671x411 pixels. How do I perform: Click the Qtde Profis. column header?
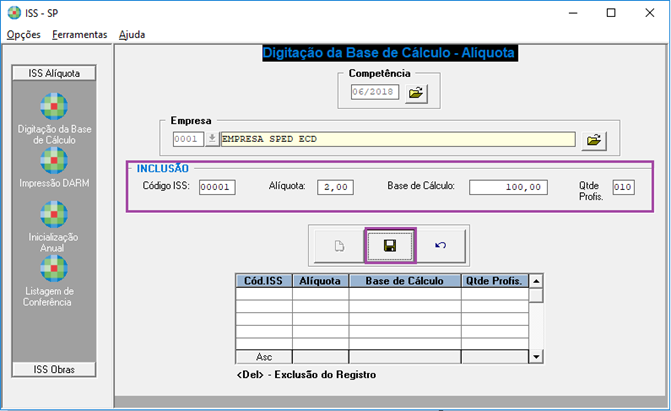494,281
